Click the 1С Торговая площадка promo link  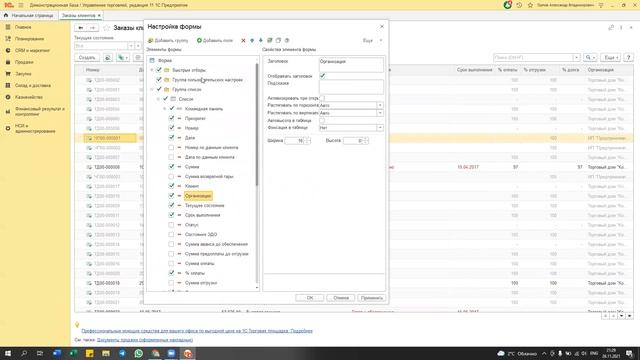point(197,331)
